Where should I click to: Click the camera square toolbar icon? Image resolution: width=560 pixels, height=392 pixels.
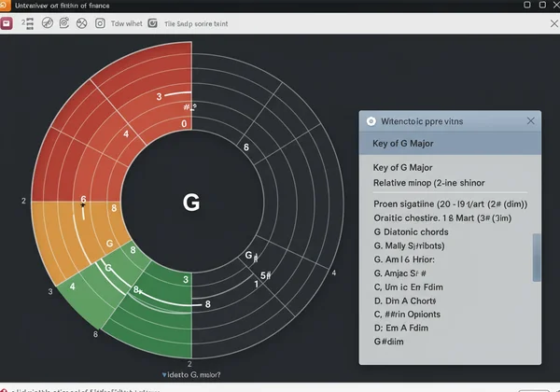tap(100, 23)
